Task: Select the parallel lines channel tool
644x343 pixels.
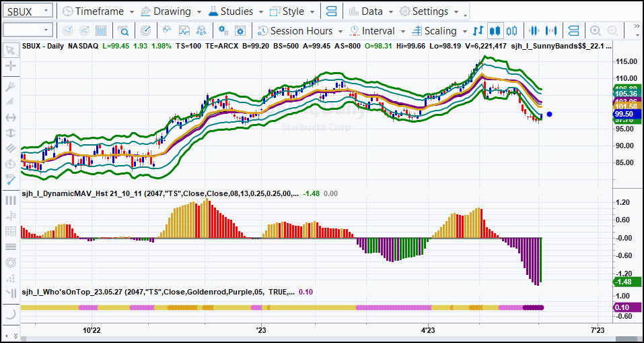Action: pos(11,148)
